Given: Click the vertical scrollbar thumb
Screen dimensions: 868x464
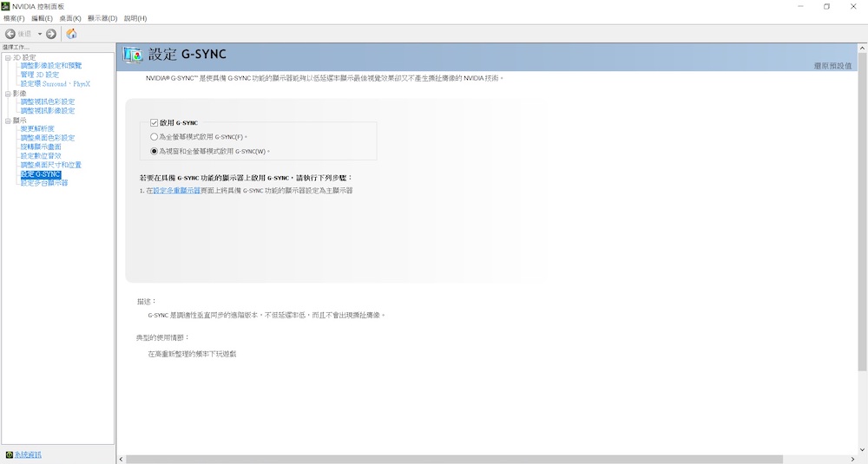Looking at the screenshot, I should (862, 212).
